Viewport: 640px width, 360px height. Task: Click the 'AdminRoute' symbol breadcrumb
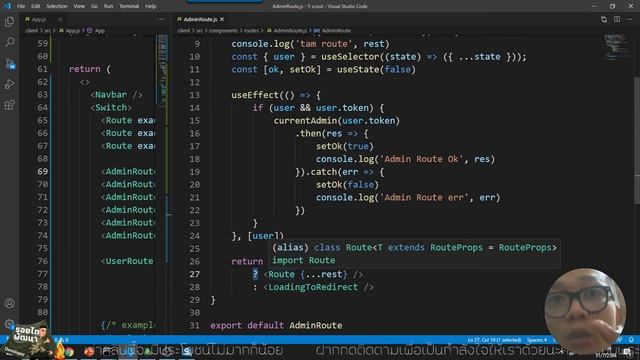[x=336, y=31]
